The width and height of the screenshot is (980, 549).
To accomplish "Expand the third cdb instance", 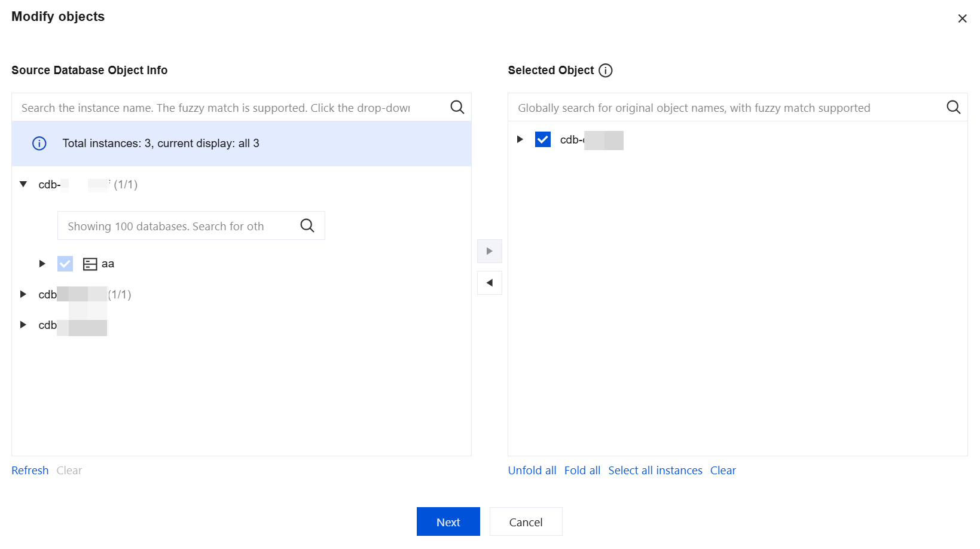I will point(23,325).
